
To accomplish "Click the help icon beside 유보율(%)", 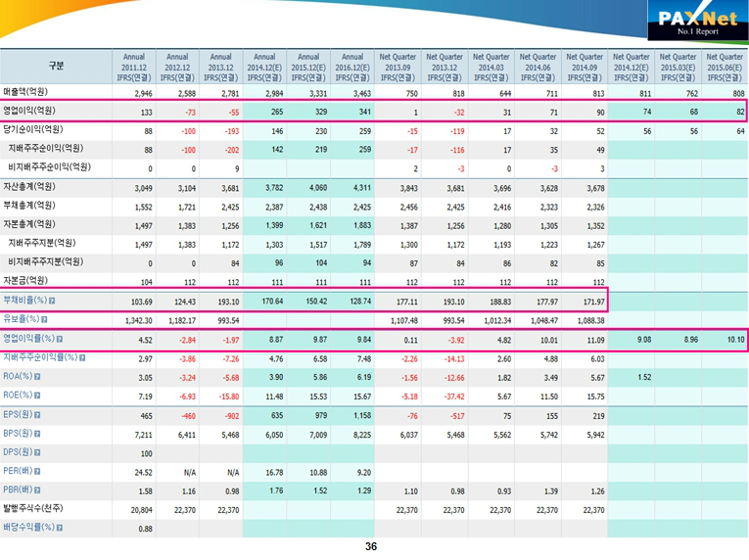I will pos(44,319).
